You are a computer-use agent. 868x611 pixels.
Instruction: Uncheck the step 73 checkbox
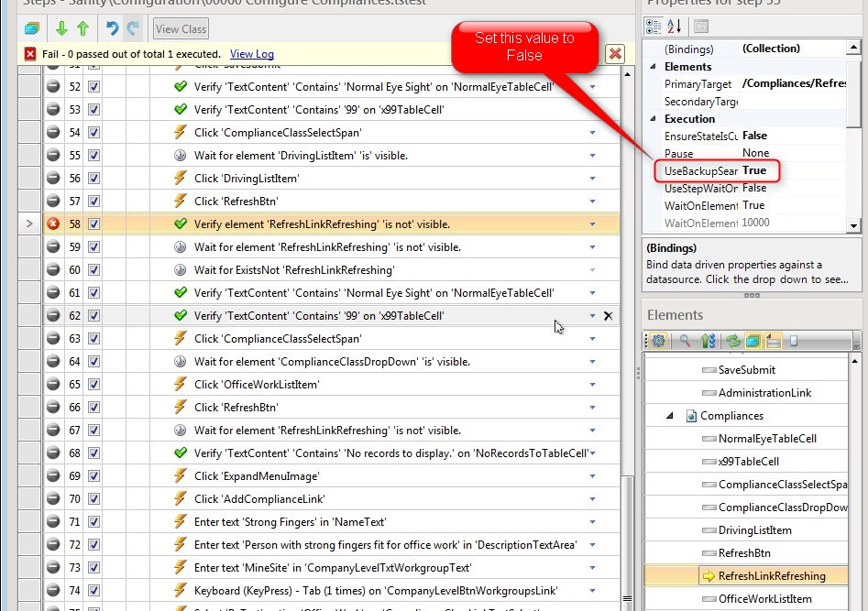coord(94,567)
